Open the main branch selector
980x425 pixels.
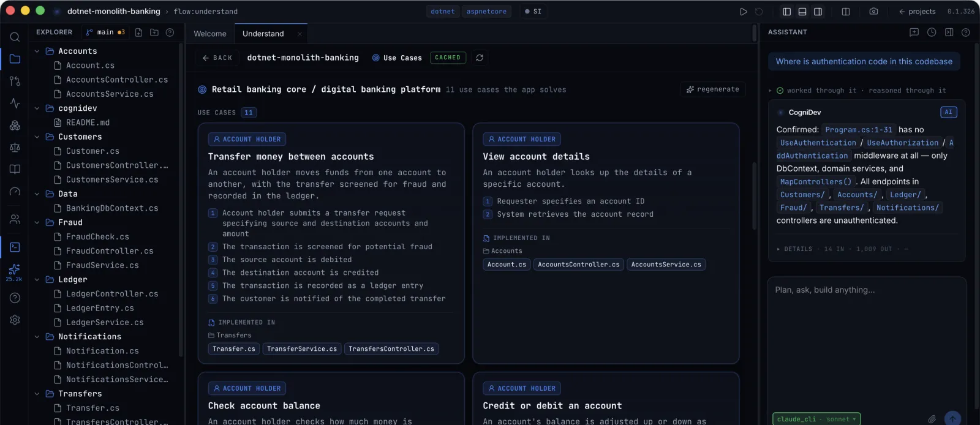click(x=105, y=32)
